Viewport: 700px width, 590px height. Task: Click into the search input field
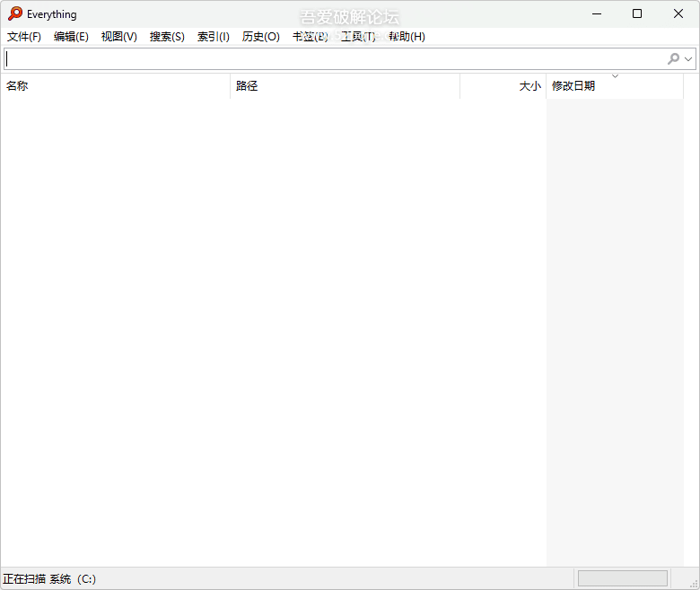click(335, 59)
